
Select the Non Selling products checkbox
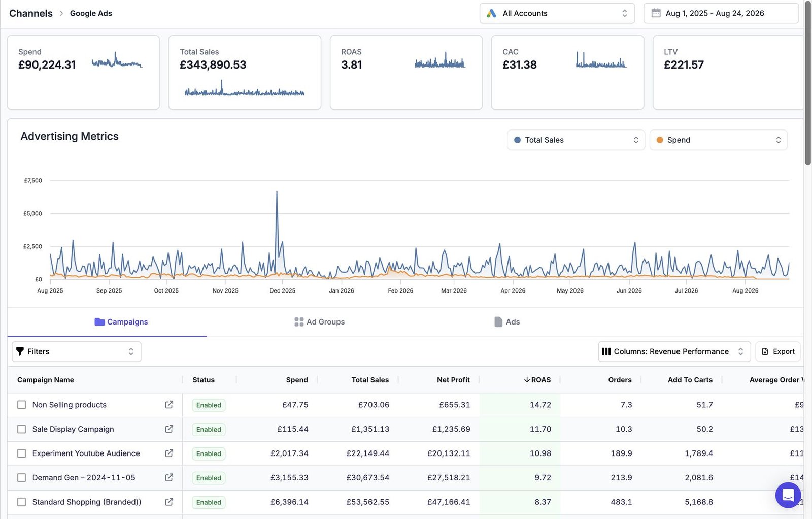pos(21,405)
